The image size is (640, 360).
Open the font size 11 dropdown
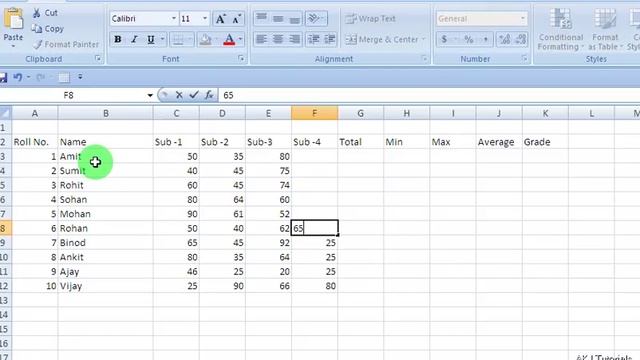point(205,19)
